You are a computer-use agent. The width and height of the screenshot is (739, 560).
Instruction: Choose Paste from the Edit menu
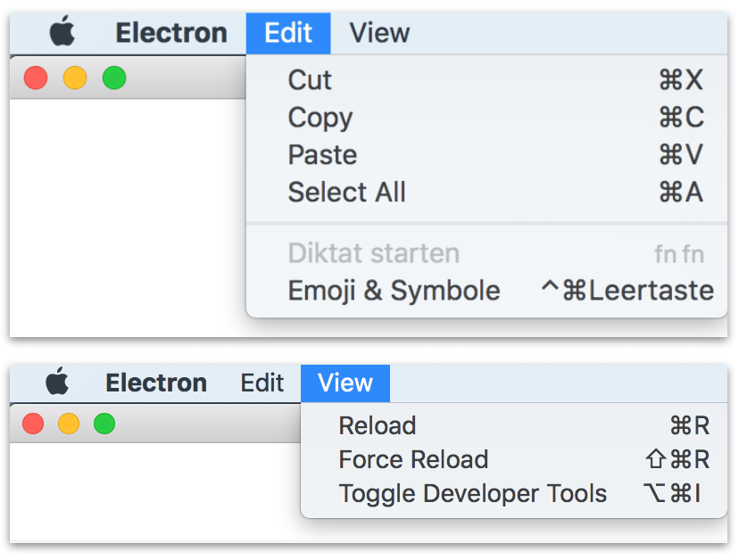coord(486,154)
